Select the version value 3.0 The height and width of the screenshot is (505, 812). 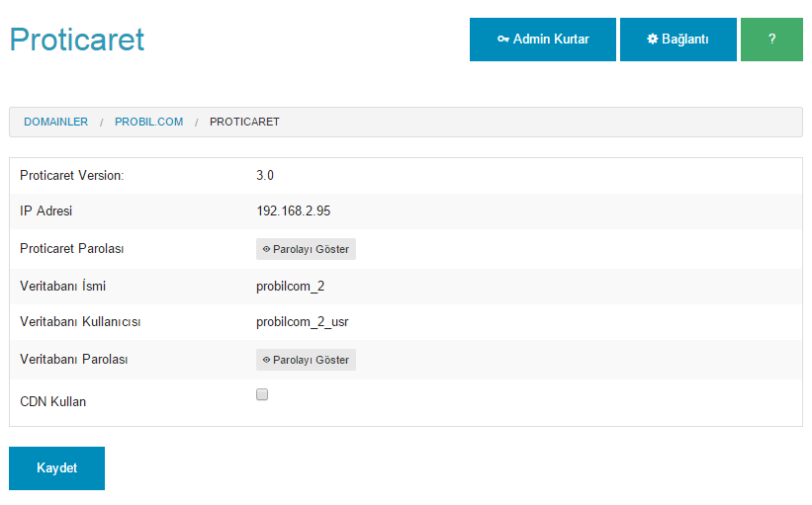pos(265,175)
